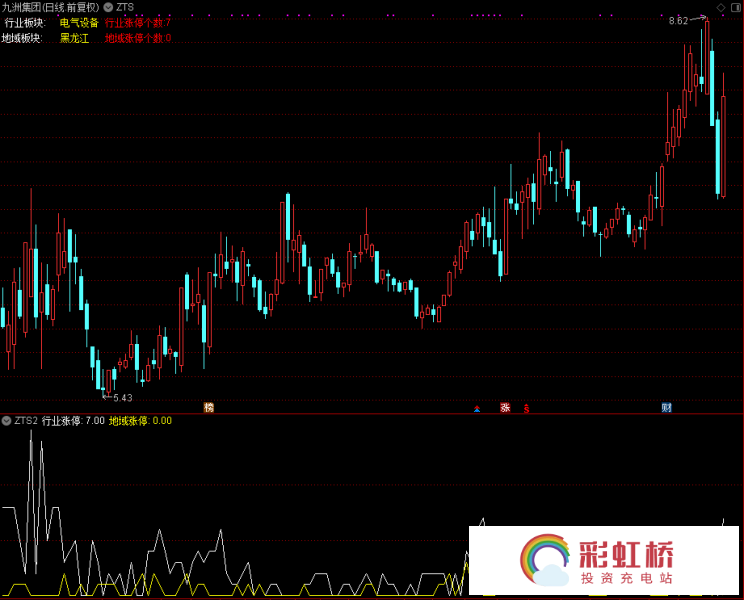Click the small arrow icon beside 涨 marker
Image resolution: width=744 pixels, height=600 pixels.
pos(477,408)
